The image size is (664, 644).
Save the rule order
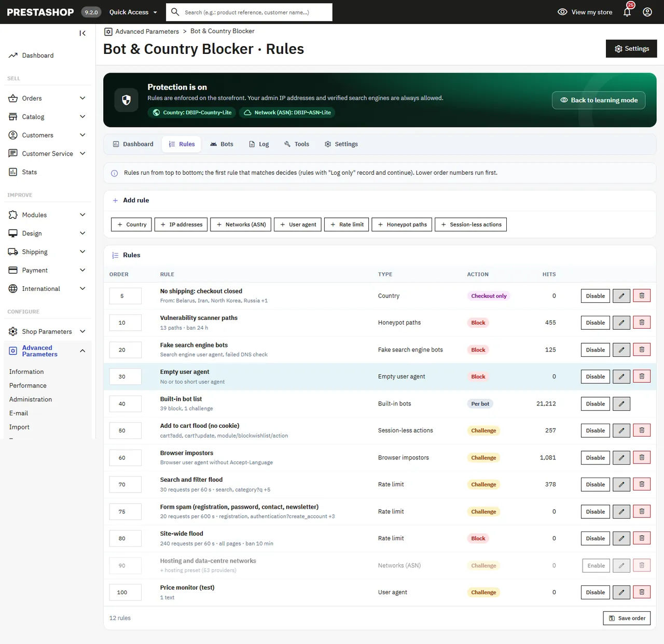tap(627, 618)
